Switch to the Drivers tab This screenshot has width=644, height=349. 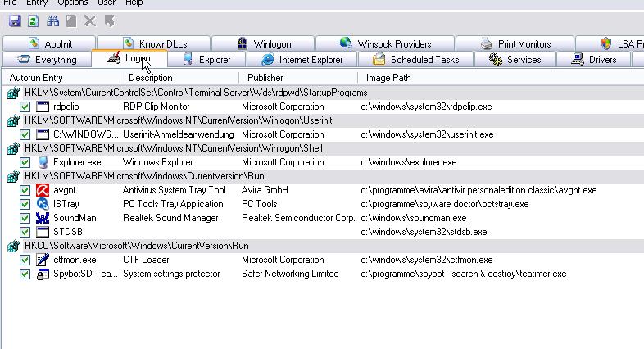click(x=593, y=60)
